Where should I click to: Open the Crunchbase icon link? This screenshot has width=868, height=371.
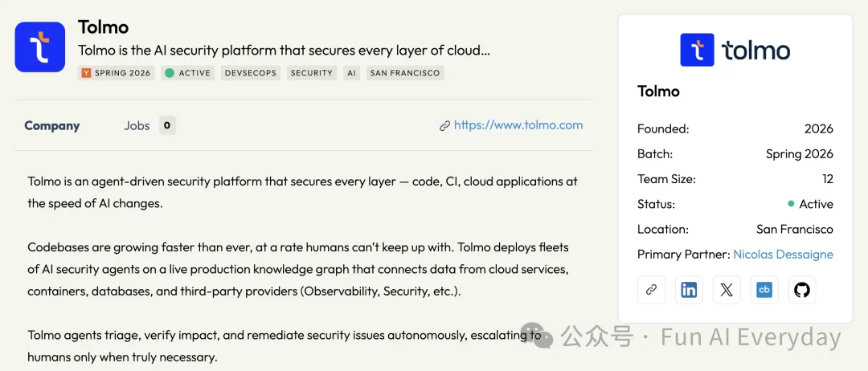pos(764,290)
